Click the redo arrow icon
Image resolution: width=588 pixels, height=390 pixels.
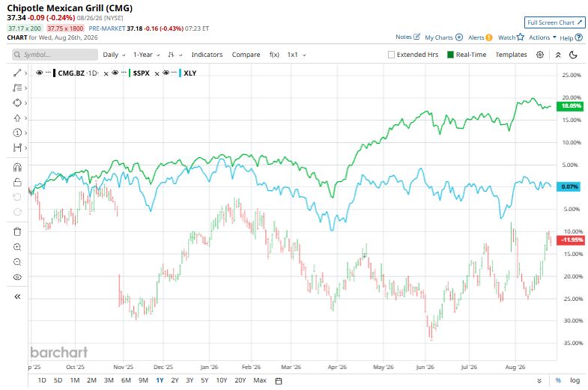(x=17, y=212)
